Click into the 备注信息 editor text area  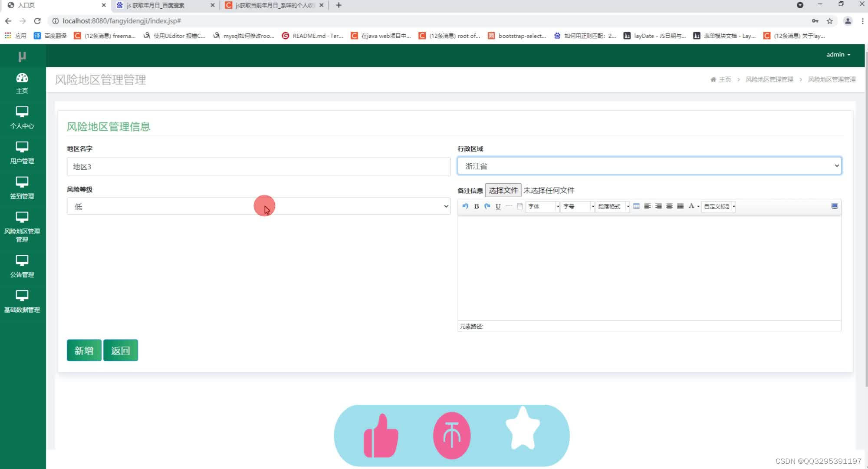649,268
